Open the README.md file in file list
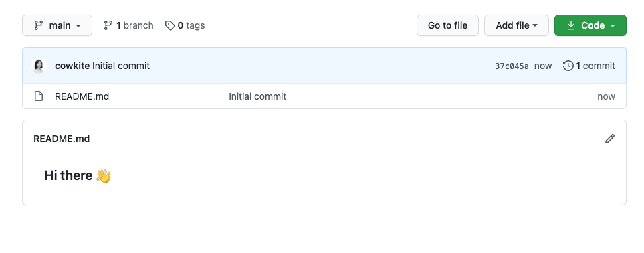Viewport: 644px width, 253px height. coord(82,96)
